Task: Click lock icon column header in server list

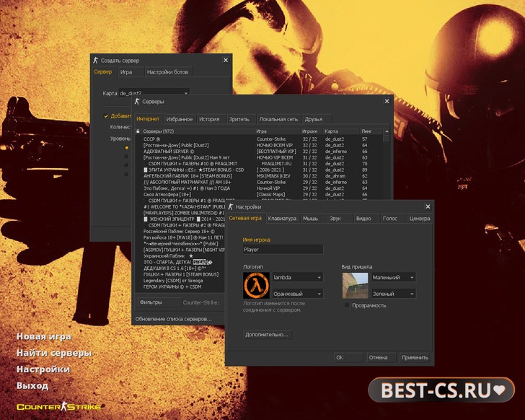Action: coord(138,131)
